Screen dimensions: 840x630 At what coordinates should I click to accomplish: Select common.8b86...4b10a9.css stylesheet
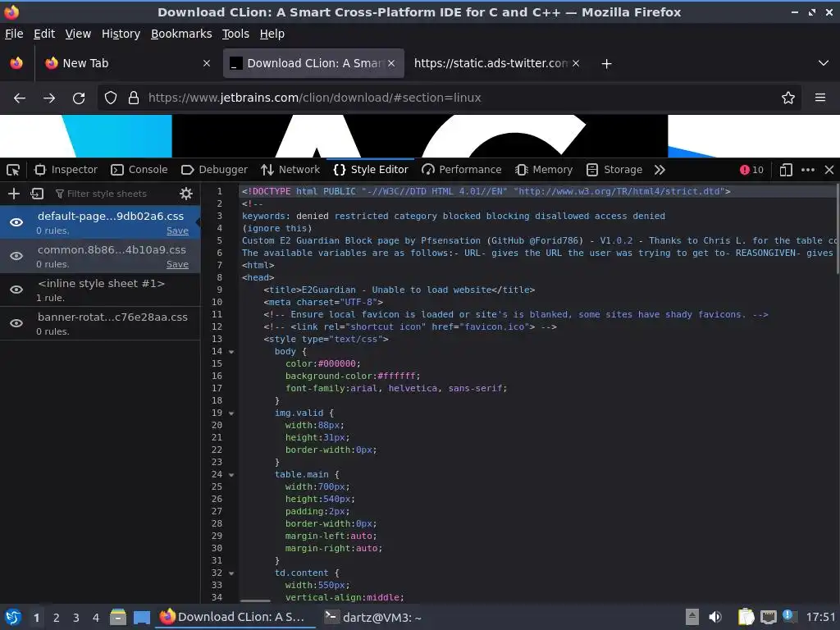pos(112,249)
